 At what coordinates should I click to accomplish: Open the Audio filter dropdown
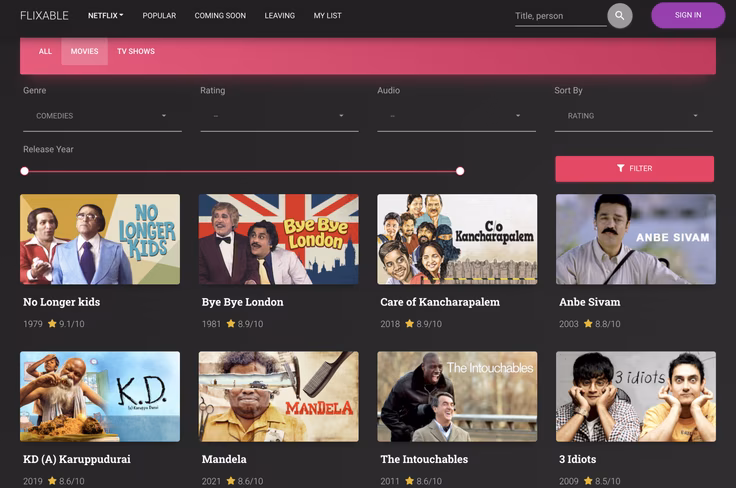(x=456, y=116)
